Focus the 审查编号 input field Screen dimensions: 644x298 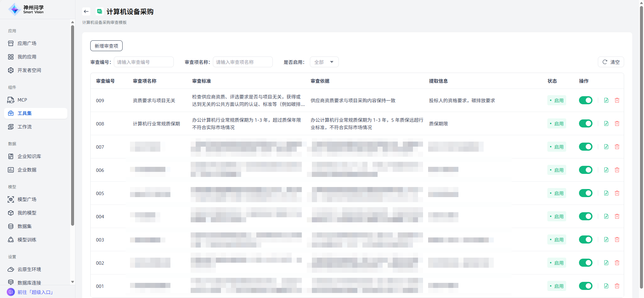(x=143, y=62)
